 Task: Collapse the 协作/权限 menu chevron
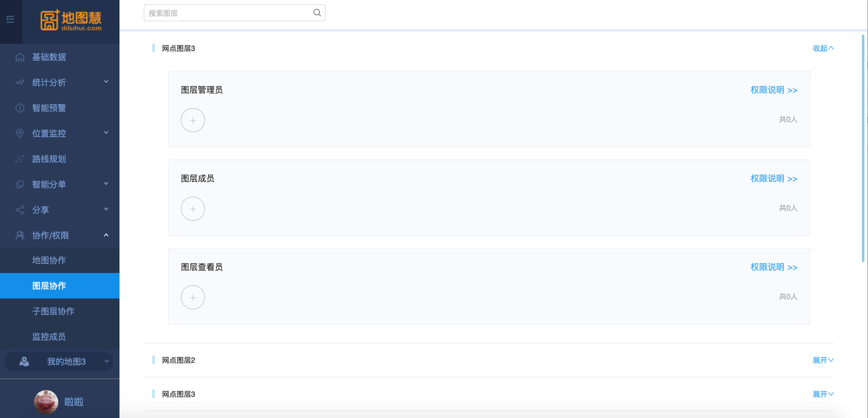(106, 235)
